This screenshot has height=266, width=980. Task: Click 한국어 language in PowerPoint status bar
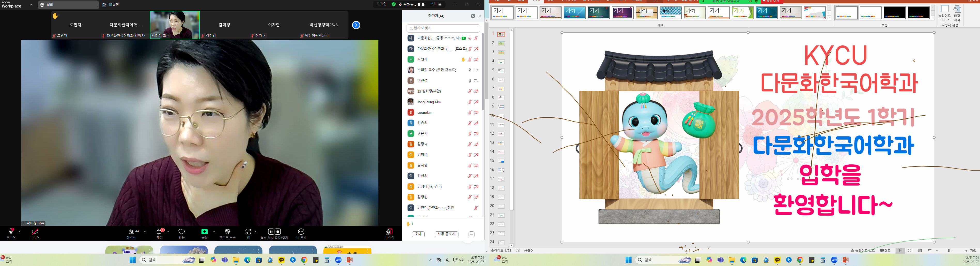click(528, 251)
